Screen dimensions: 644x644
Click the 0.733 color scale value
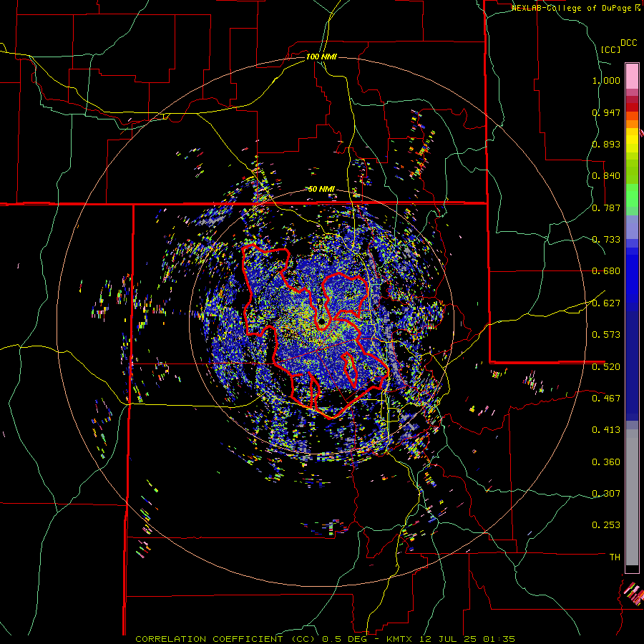606,240
